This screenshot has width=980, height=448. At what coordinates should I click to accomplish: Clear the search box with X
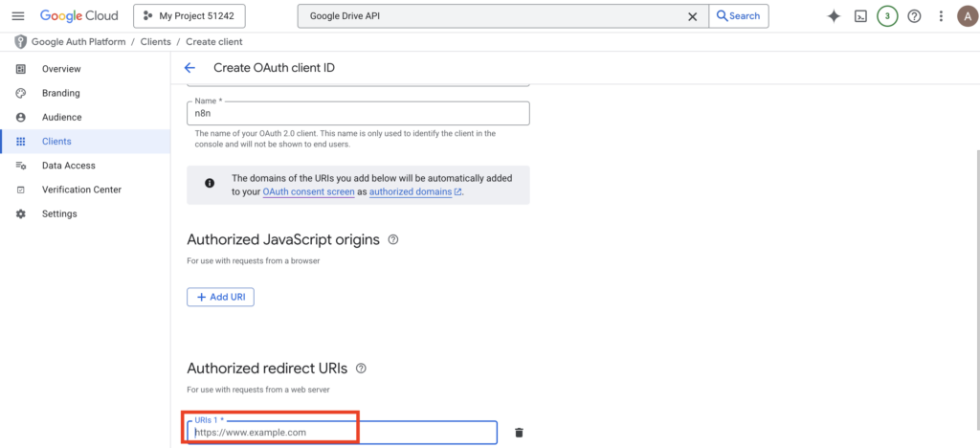click(x=693, y=16)
